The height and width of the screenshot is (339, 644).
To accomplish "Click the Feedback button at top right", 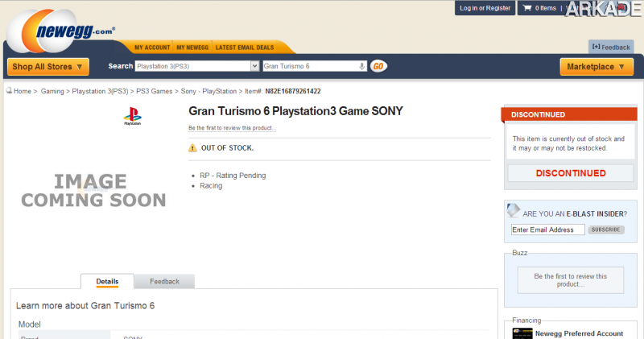I will (x=611, y=47).
